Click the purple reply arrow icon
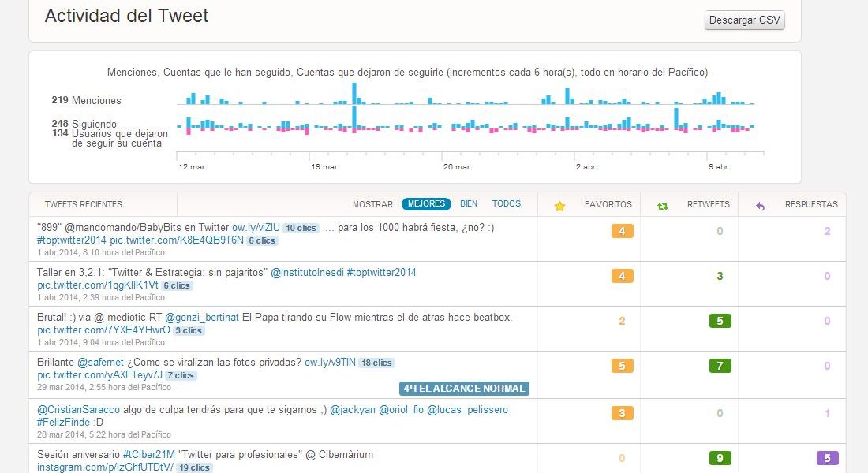868x473 pixels. pyautogui.click(x=761, y=206)
